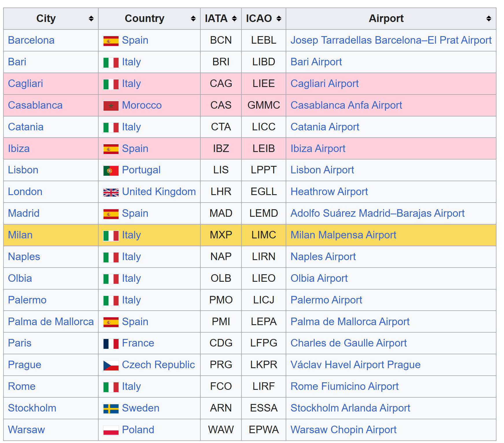The image size is (504, 443).
Task: Sort table by City column arrows
Action: click(91, 19)
